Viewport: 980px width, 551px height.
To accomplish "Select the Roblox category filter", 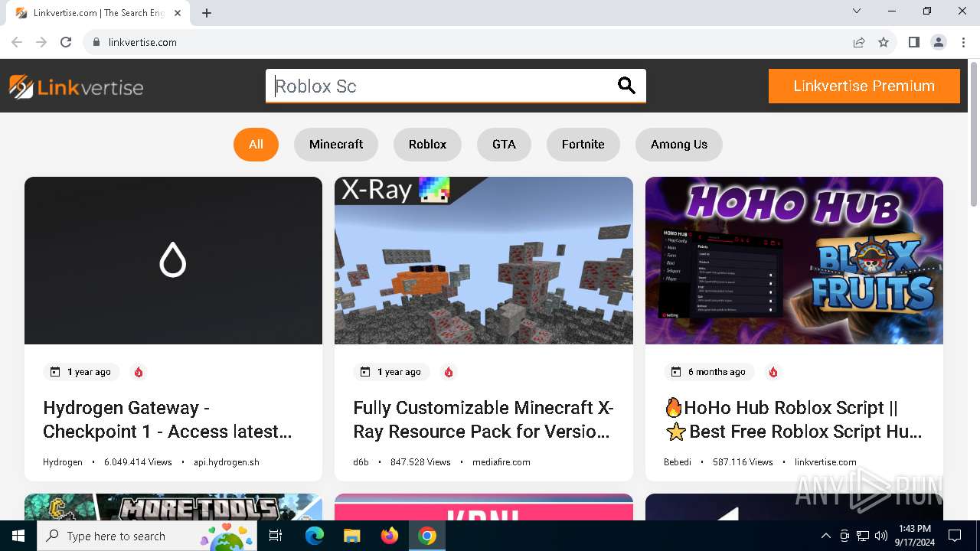I will coord(427,144).
